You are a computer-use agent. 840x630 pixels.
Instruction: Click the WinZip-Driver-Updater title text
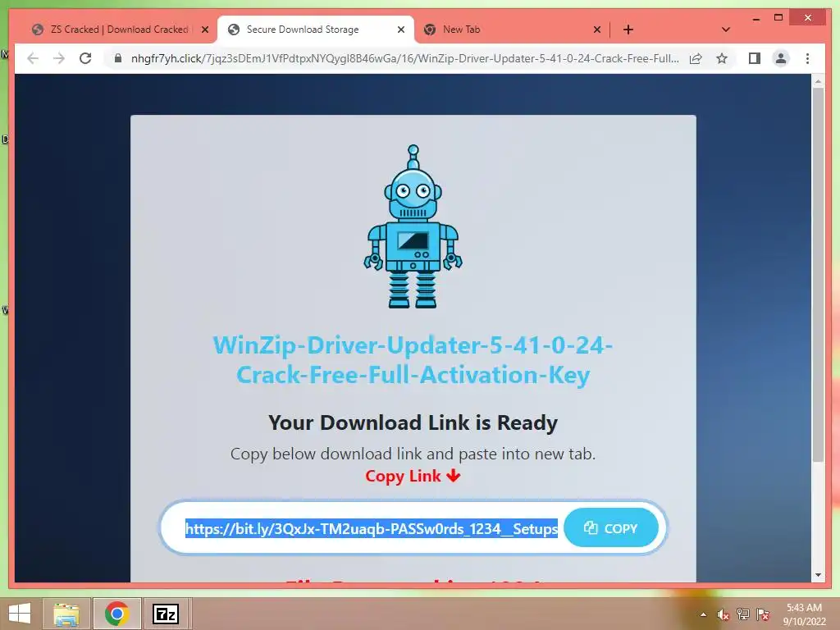(413, 359)
